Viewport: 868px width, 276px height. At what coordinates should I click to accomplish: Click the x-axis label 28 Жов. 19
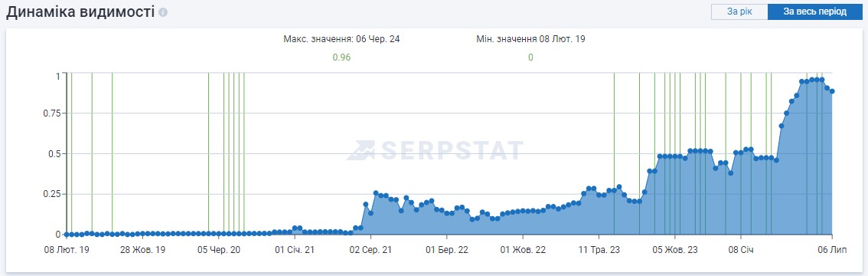[143, 250]
